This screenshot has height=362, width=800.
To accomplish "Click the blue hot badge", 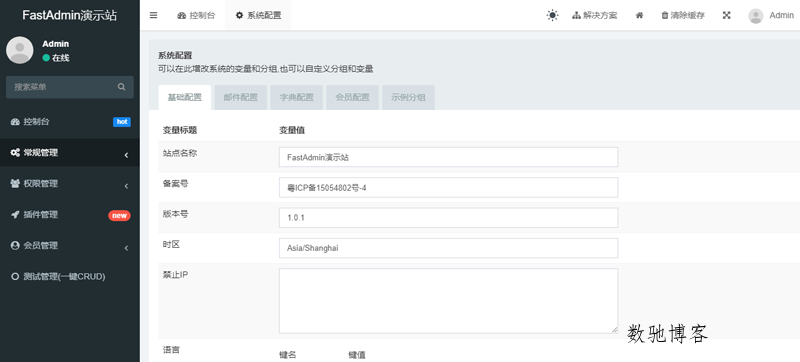I will pos(122,122).
